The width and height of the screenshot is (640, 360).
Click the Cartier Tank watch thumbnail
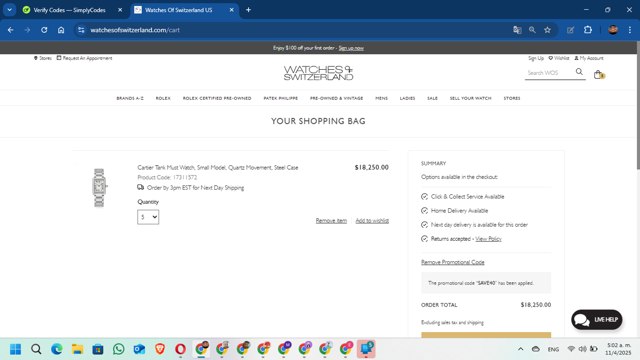(99, 188)
